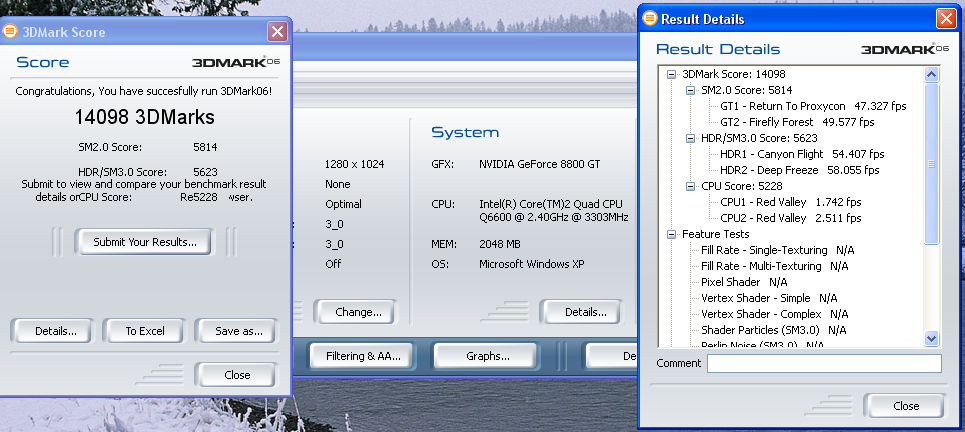The width and height of the screenshot is (965, 432).
Task: Collapse the CPU Score: 5228 node
Action: click(x=690, y=186)
